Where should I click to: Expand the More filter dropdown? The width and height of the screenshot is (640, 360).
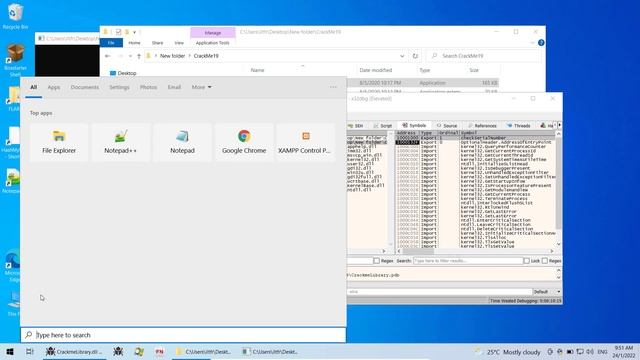pyautogui.click(x=202, y=87)
